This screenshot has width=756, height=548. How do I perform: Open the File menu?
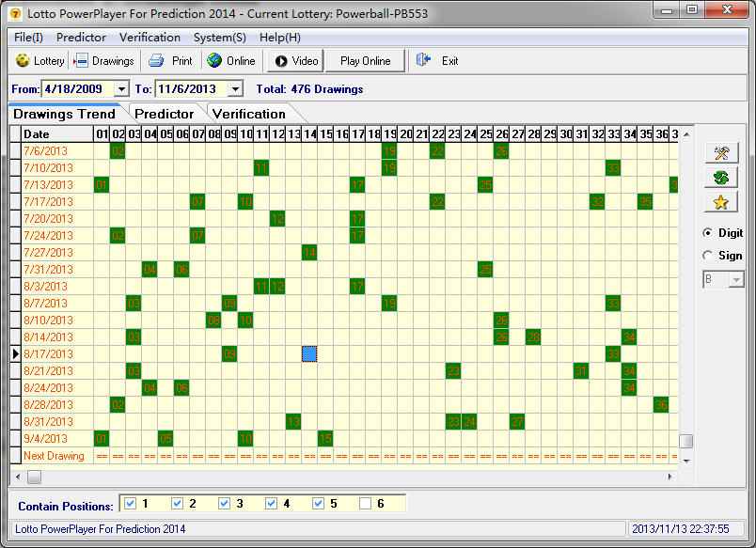coord(28,37)
